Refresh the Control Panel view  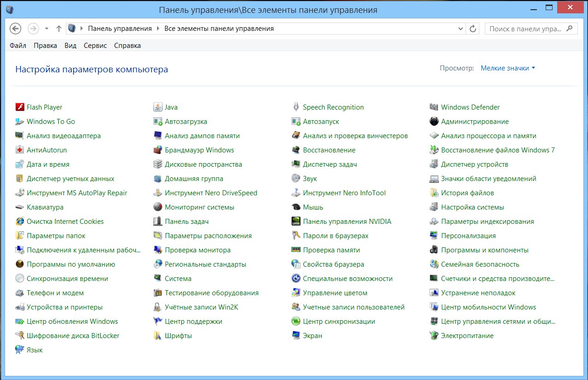pyautogui.click(x=472, y=29)
